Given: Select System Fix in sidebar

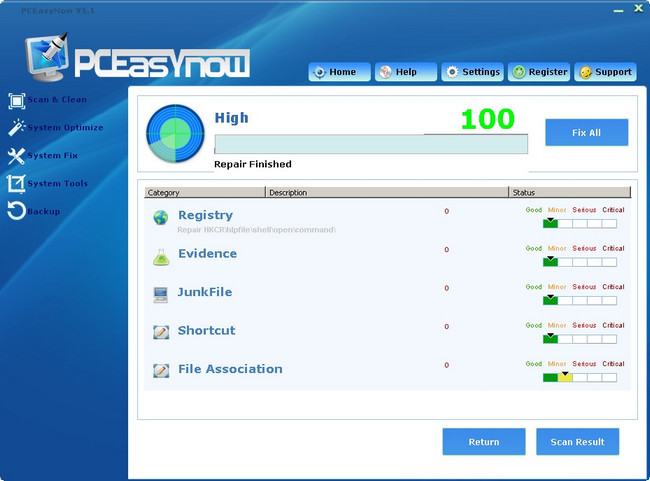Looking at the screenshot, I should coord(53,155).
